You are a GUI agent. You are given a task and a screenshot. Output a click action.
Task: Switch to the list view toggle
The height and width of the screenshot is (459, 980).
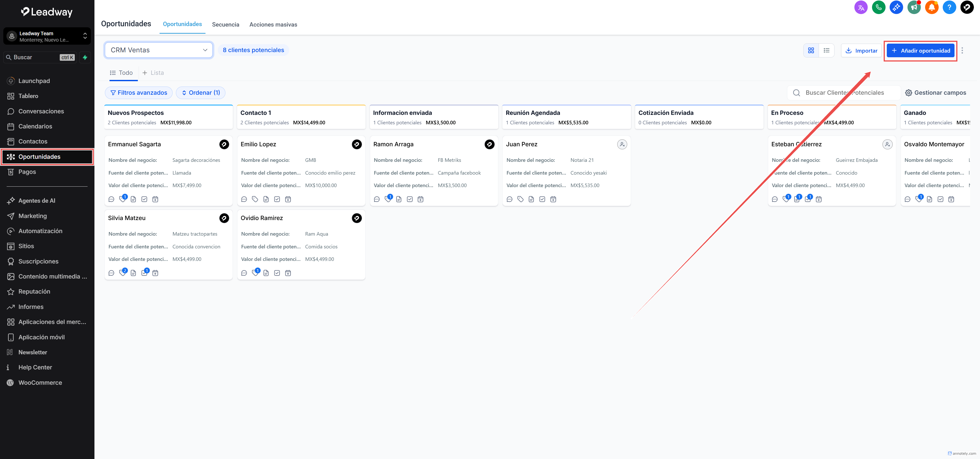tap(826, 50)
